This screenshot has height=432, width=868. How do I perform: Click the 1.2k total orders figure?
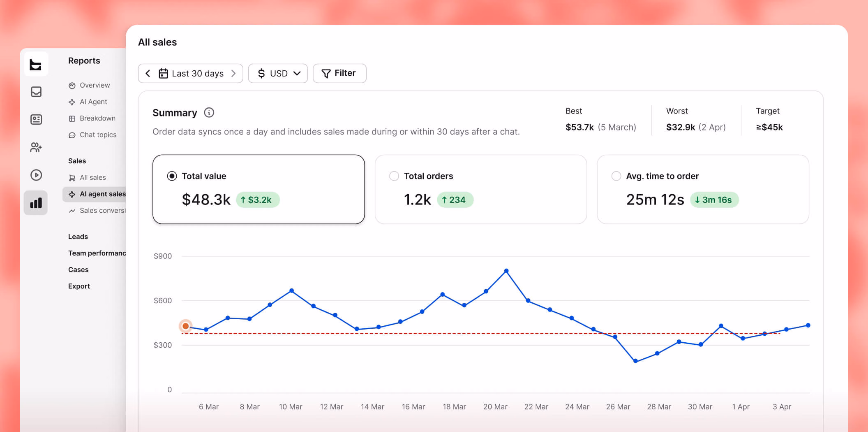[x=418, y=200]
